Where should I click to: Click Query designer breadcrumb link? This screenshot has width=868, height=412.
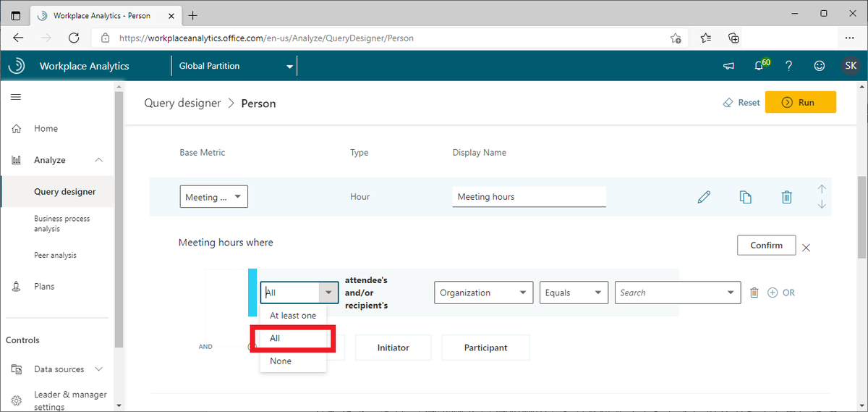pyautogui.click(x=182, y=103)
